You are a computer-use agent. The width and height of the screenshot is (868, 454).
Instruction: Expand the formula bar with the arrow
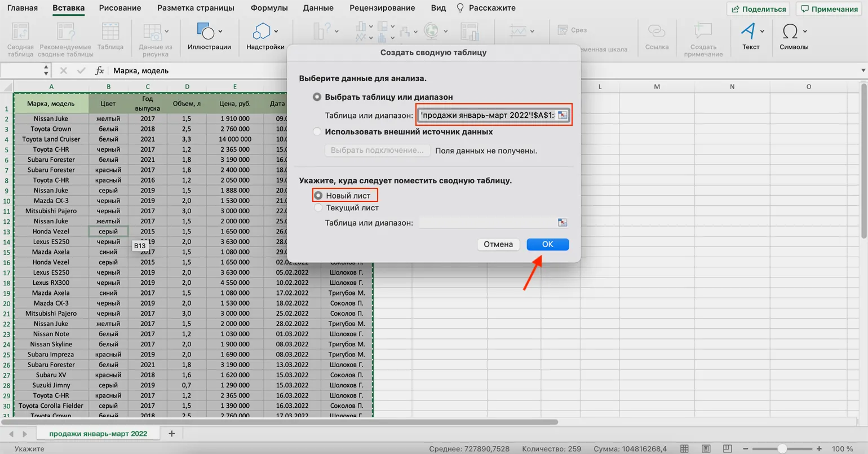[863, 70]
